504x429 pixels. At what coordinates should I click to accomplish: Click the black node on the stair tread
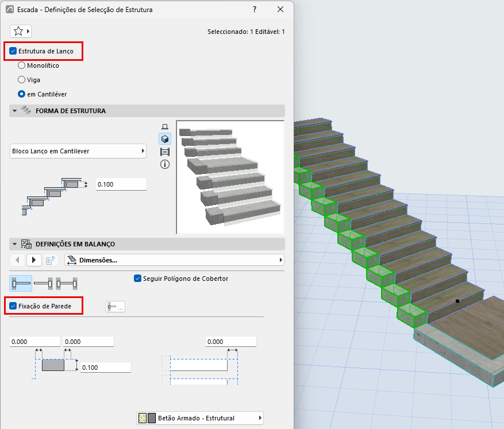457,301
